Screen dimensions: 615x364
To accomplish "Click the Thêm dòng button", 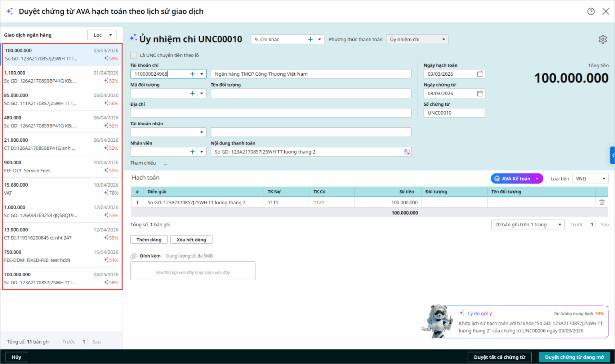I will tap(149, 239).
